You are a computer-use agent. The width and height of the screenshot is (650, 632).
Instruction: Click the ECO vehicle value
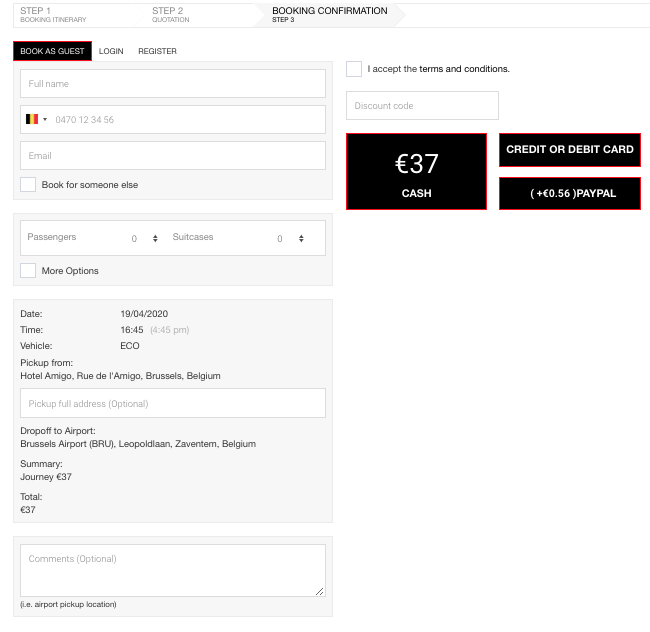[130, 346]
